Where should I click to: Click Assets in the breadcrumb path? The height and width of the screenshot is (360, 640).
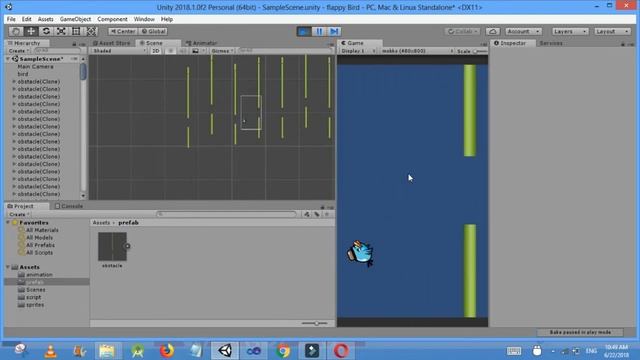tap(101, 223)
